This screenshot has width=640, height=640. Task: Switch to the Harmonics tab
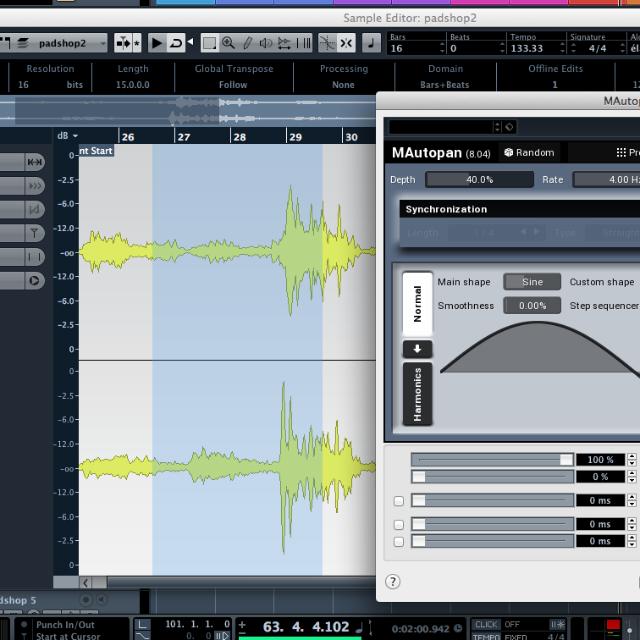tap(417, 393)
